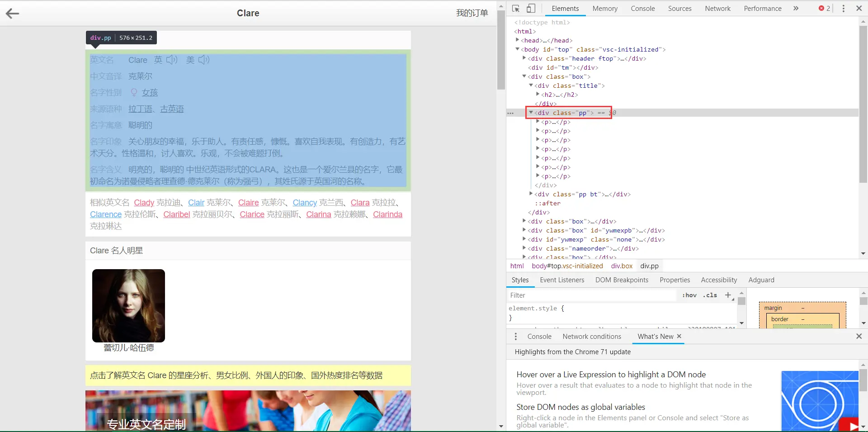Viewport: 868px width, 432px height.
Task: Toggle the device toolbar icon
Action: point(531,8)
